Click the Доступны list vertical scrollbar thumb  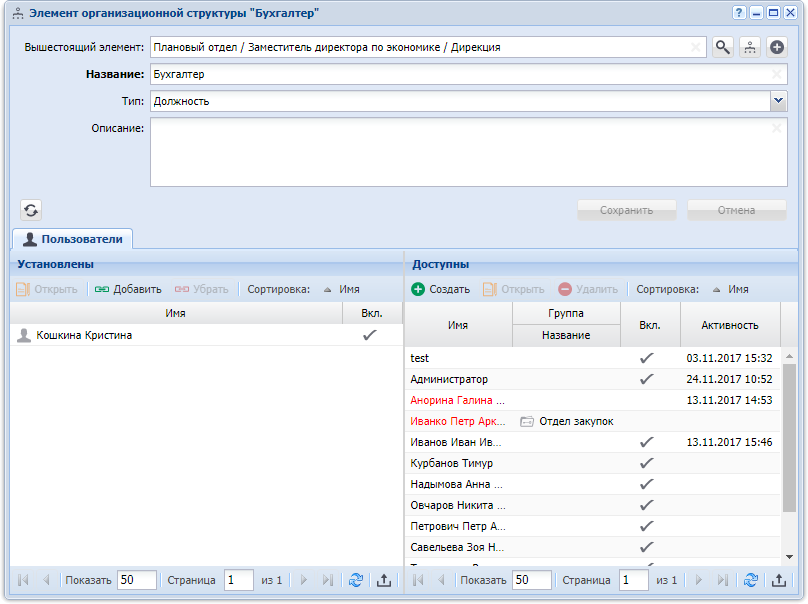tap(789, 438)
